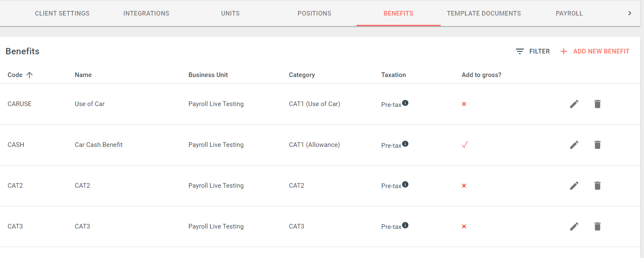Click the sort arrow beside Code
Image resolution: width=644 pixels, height=258 pixels.
click(x=29, y=75)
